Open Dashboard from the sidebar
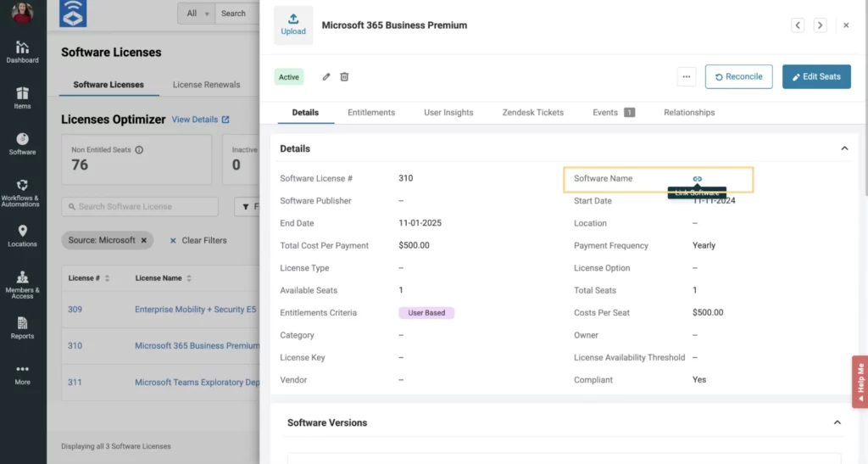 23,52
